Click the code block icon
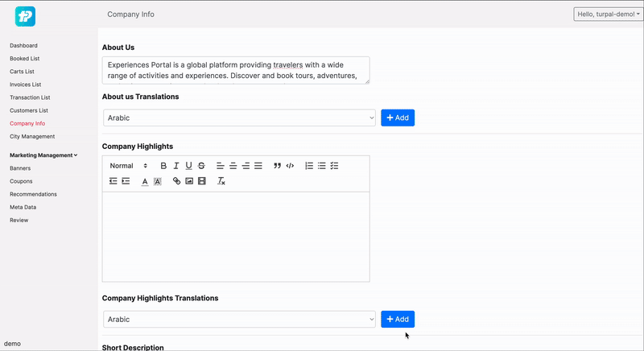 click(x=290, y=166)
